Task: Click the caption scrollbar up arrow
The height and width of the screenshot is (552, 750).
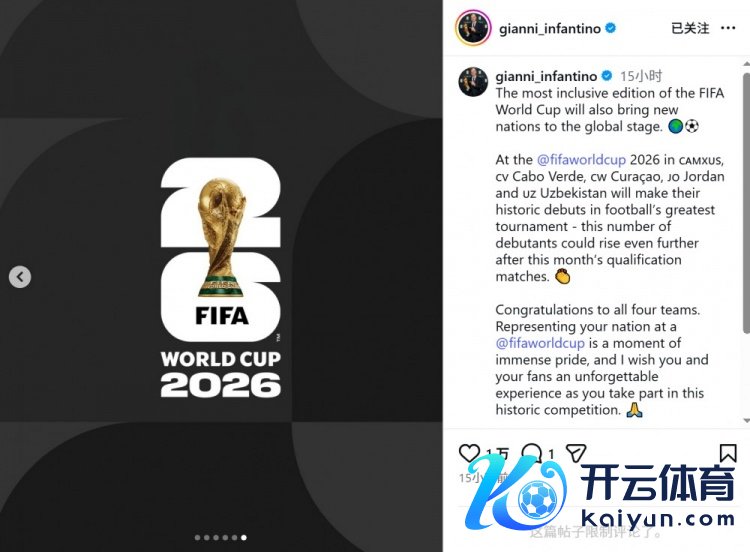Action: coord(746,64)
